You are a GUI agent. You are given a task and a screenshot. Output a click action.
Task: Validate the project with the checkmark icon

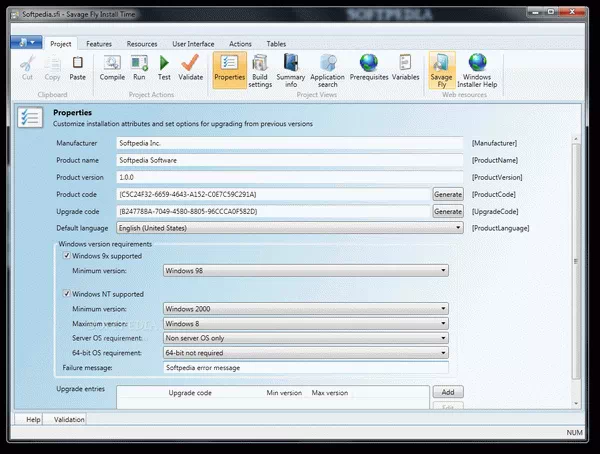click(190, 68)
